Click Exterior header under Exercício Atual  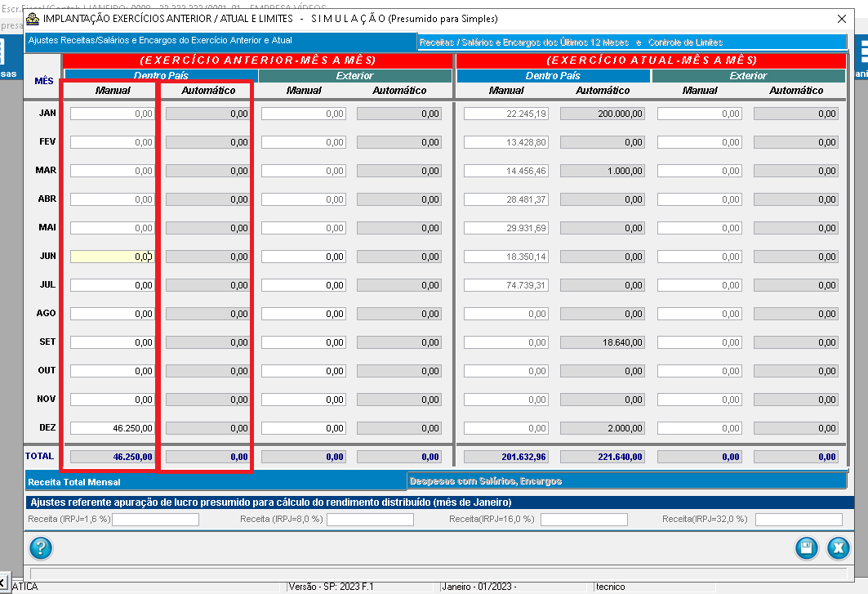(x=749, y=75)
